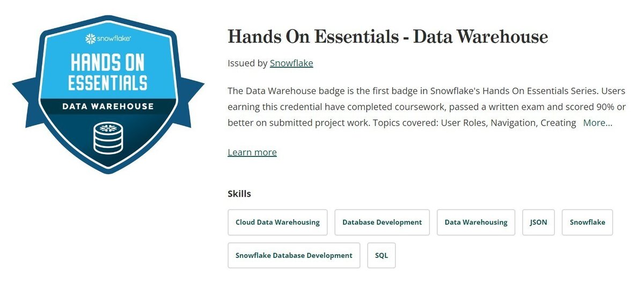Click the right ribbon tail of the badge
Screen dimensions: 644x281
click(188, 97)
